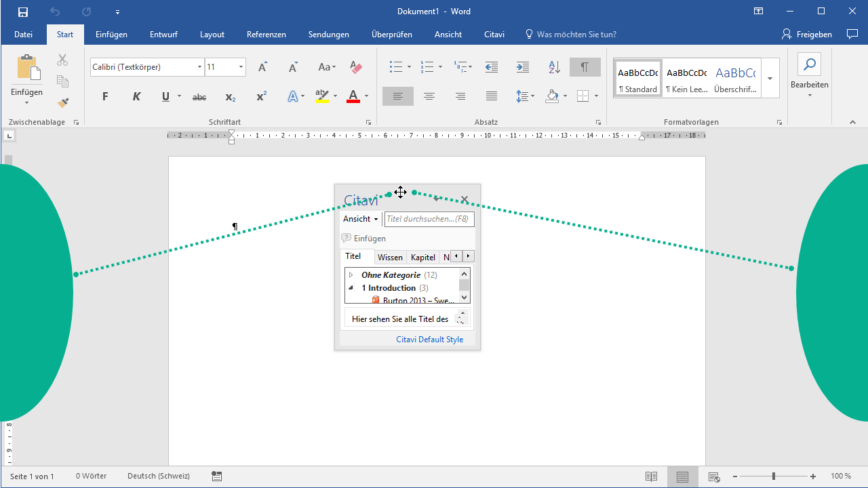The height and width of the screenshot is (488, 868).
Task: Toggle strikethrough formatting
Action: tap(199, 97)
